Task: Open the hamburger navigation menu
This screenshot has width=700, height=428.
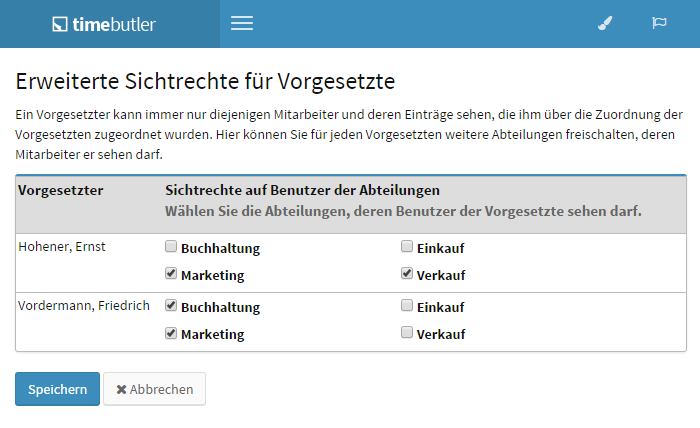Action: click(x=242, y=24)
